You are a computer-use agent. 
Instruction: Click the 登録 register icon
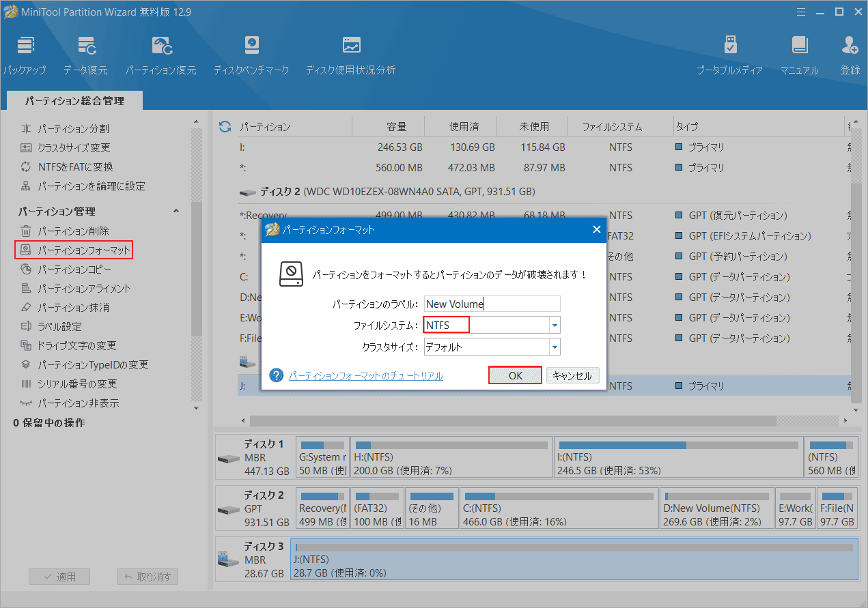coord(850,55)
